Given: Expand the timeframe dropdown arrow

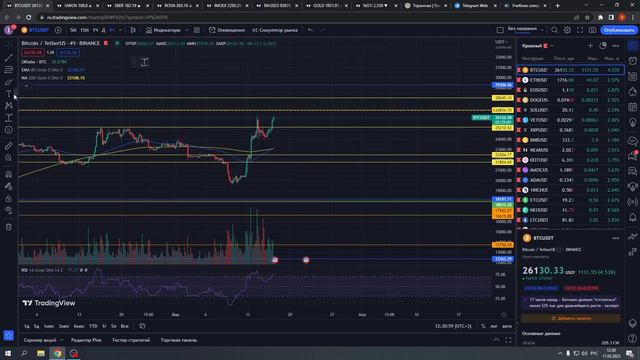Looking at the screenshot, I should coord(120,30).
